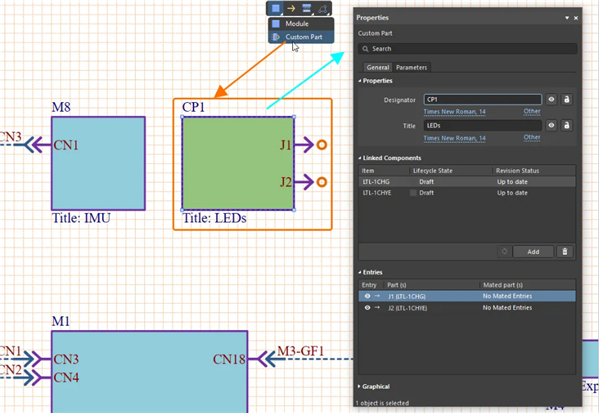Click the J1 connector port on CP1
The height and width of the screenshot is (413, 600).
pyautogui.click(x=321, y=145)
